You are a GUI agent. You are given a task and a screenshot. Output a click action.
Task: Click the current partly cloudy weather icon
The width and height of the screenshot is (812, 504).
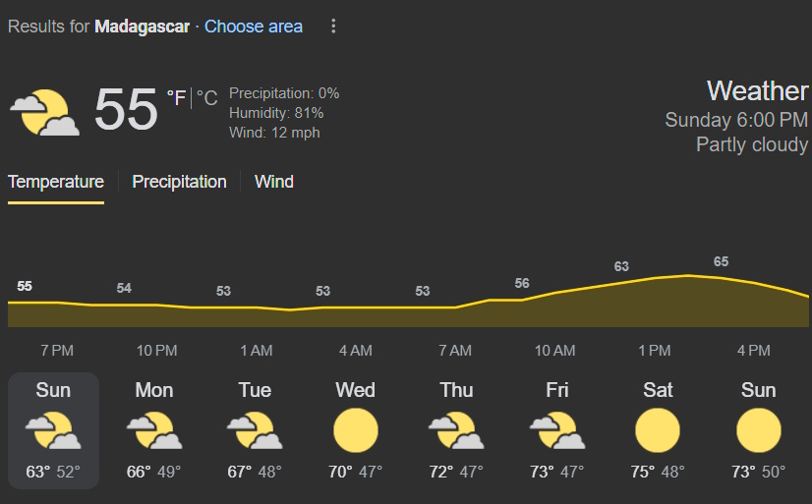pos(45,112)
